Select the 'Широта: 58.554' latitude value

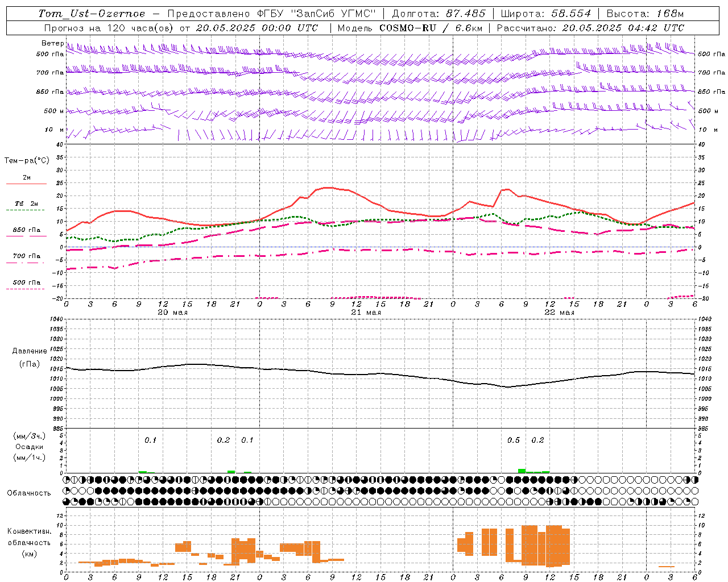(546, 14)
